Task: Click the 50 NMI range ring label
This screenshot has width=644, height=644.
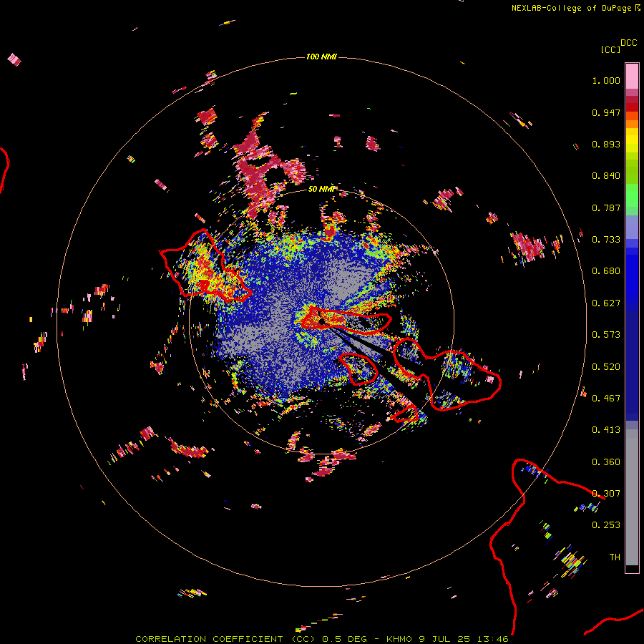Action: [321, 189]
